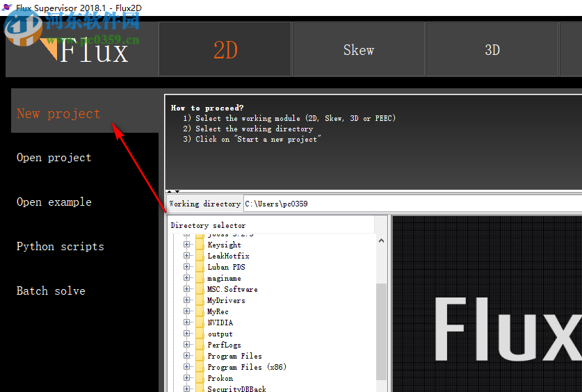Viewport: 582px width, 392px height.
Task: Select the Prokon directory name
Action: [x=220, y=378]
